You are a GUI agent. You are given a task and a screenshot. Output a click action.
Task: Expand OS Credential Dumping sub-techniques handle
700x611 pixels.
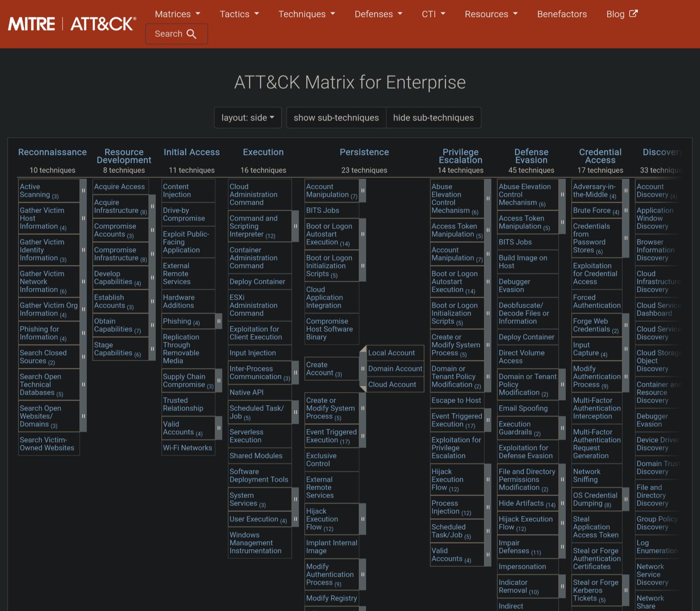click(x=626, y=499)
